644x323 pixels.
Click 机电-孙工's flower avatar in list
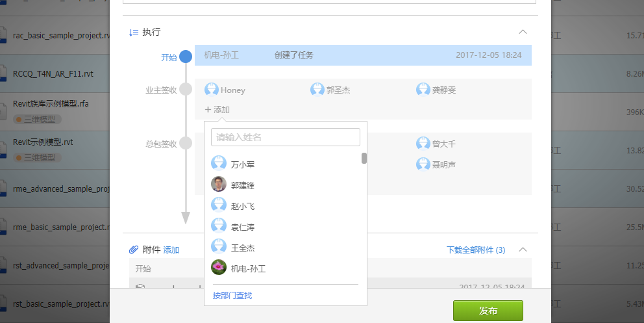point(219,268)
